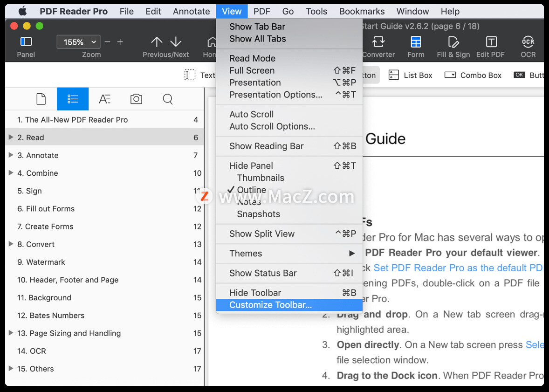Expand the '8. Convert' outline item

coord(11,244)
